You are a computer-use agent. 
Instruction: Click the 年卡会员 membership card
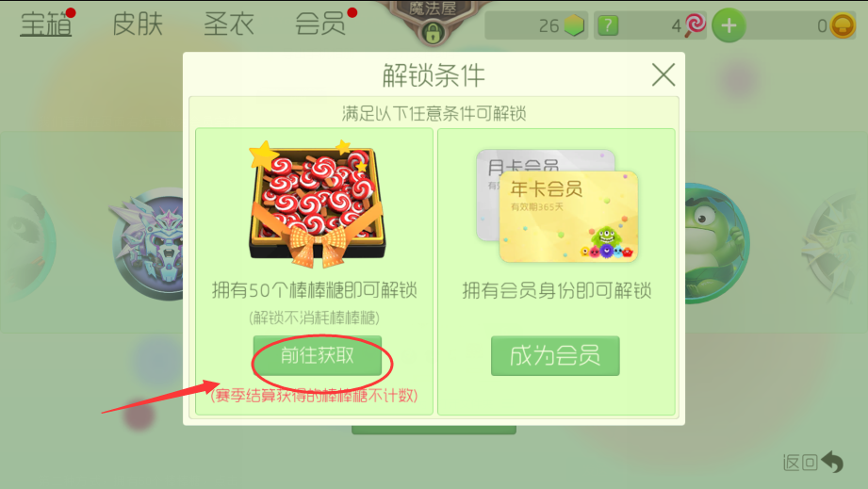point(568,217)
